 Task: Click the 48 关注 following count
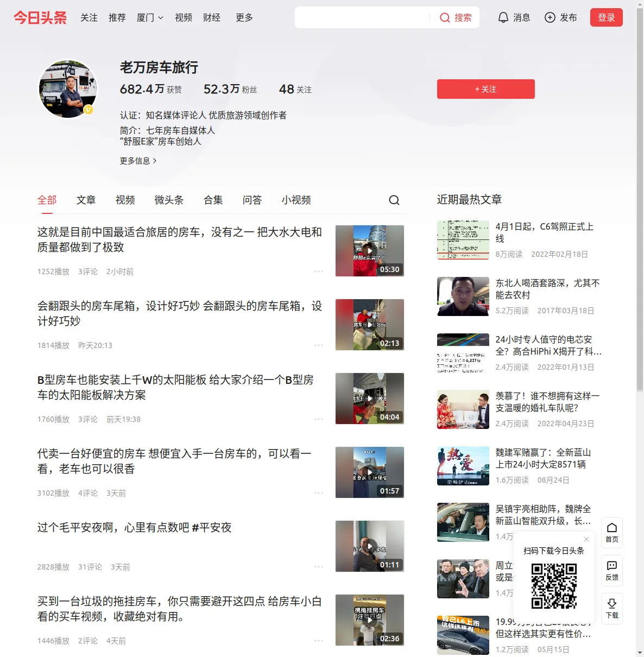pyautogui.click(x=295, y=89)
